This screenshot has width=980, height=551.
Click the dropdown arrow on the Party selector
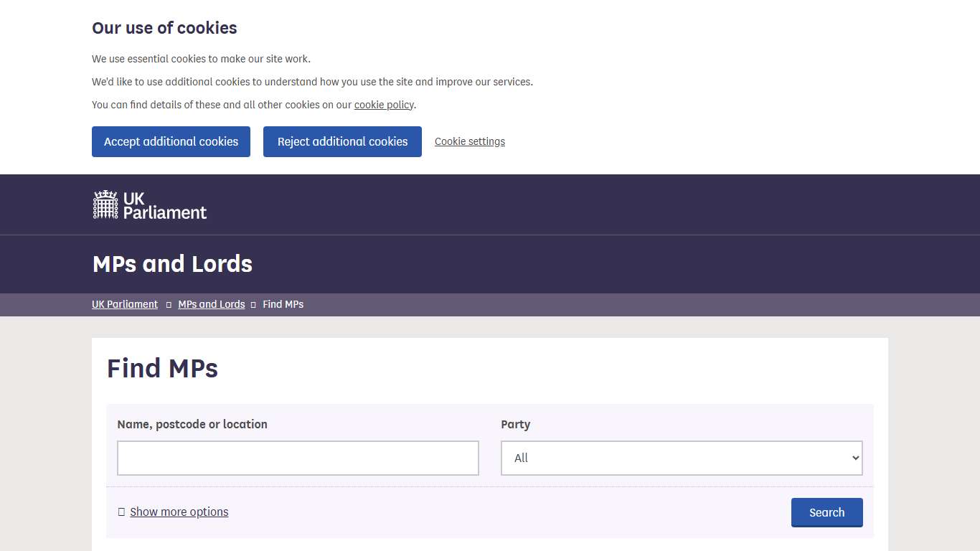click(x=854, y=458)
